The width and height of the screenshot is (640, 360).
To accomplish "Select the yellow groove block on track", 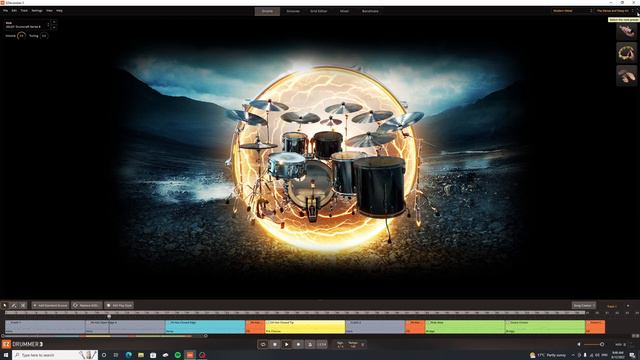I will 305,327.
